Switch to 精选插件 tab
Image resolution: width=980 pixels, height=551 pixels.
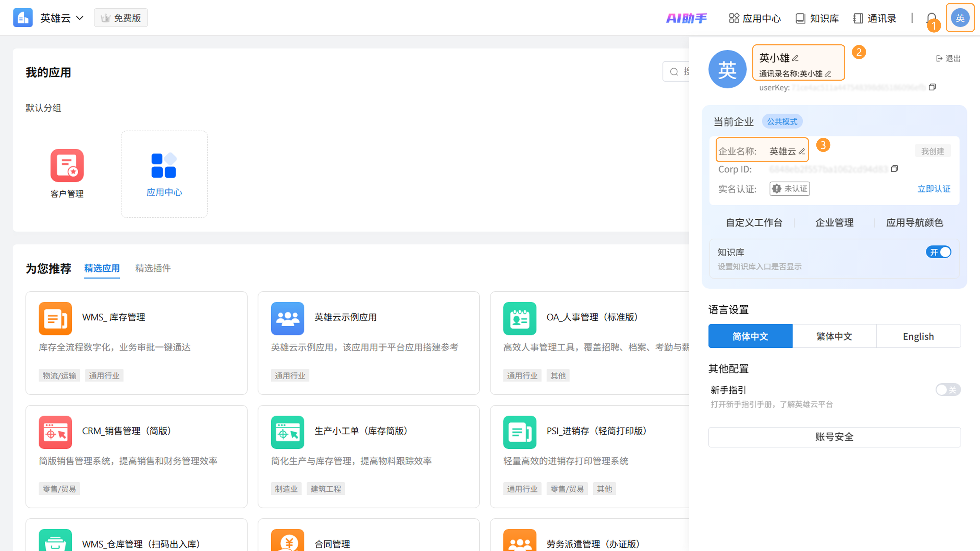tap(153, 268)
